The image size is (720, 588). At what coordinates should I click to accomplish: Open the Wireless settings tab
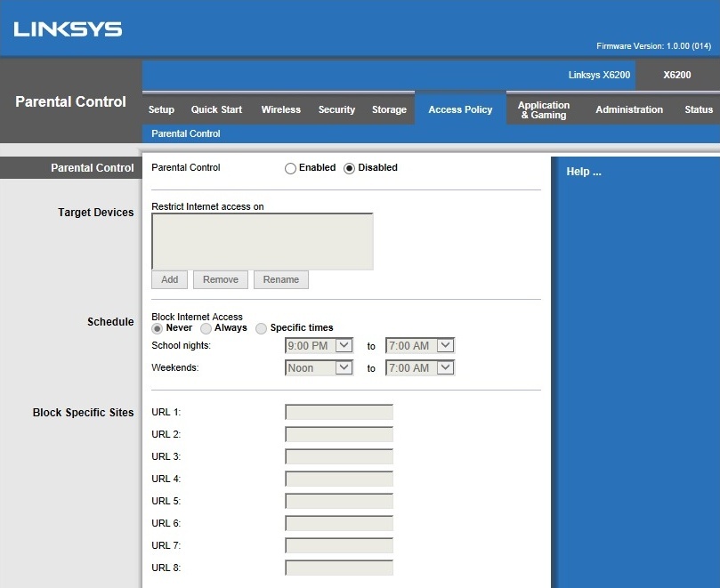click(x=280, y=109)
